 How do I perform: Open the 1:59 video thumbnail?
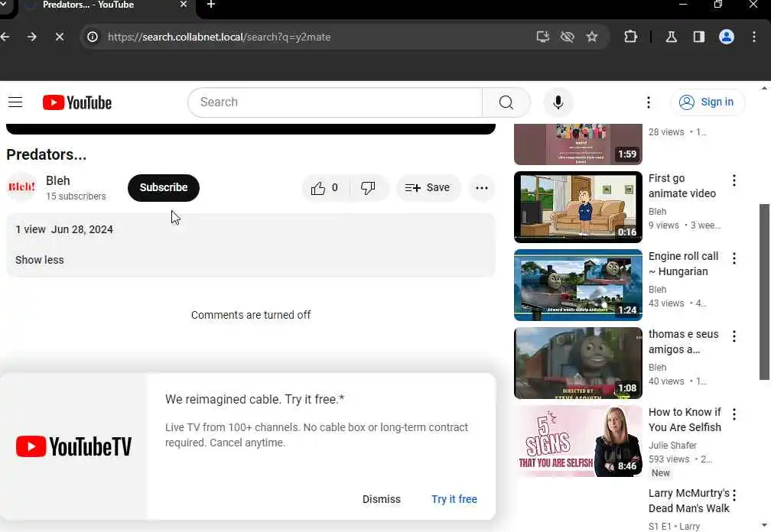(x=578, y=144)
